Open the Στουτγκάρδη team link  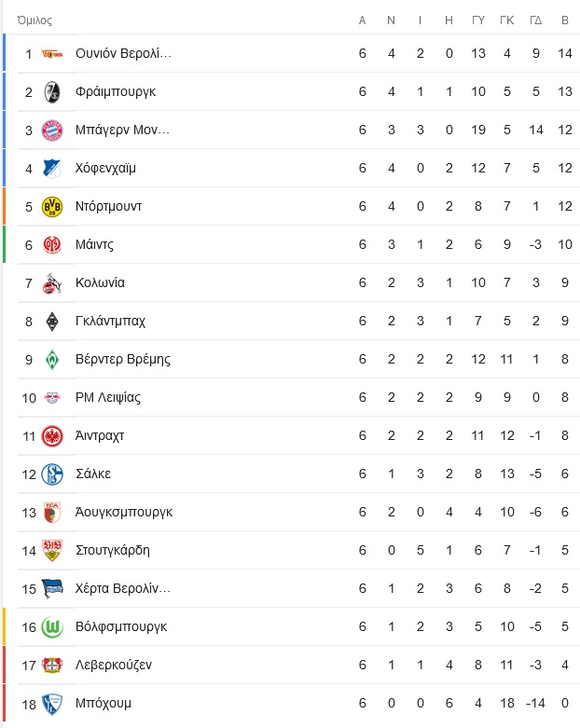113,551
